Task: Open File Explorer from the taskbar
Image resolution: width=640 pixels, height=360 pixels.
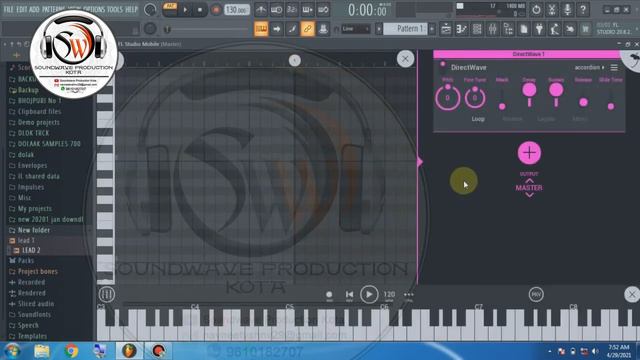Action: (42, 351)
